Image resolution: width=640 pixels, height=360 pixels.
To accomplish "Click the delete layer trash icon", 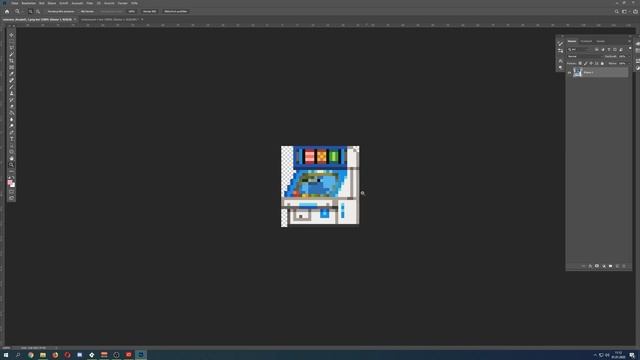I will pyautogui.click(x=624, y=266).
